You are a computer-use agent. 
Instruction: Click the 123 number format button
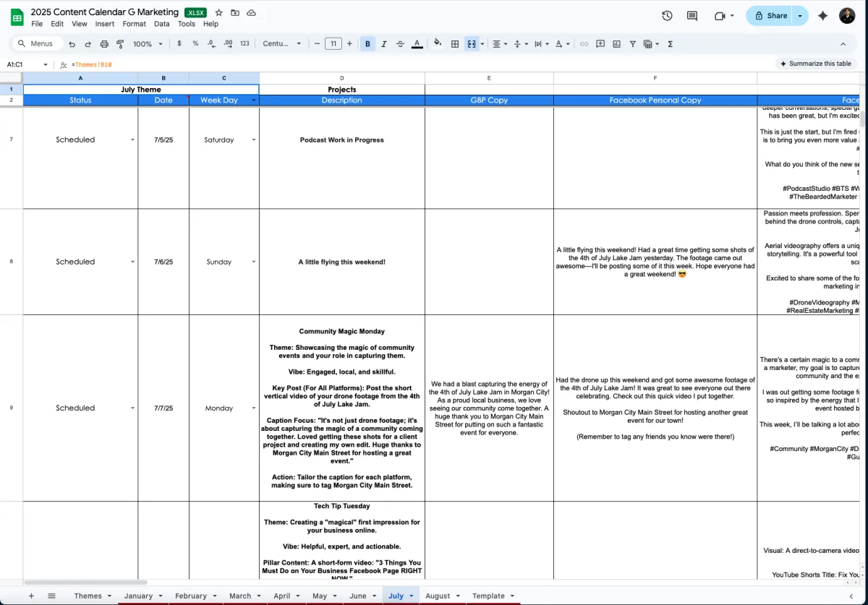click(x=244, y=44)
